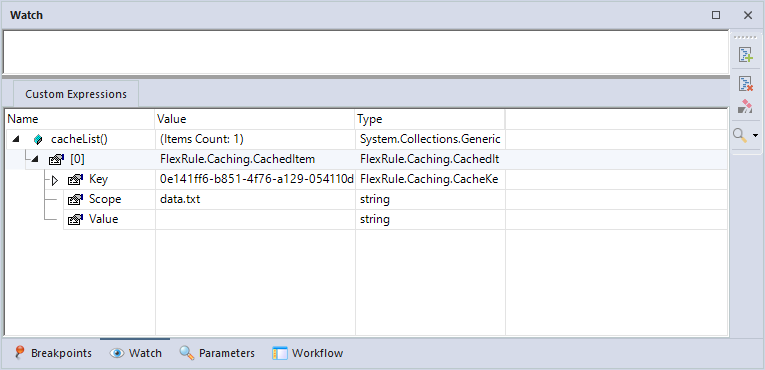Screen dimensions: 765x370
Task: Click the remove watch expression icon
Action: [745, 83]
